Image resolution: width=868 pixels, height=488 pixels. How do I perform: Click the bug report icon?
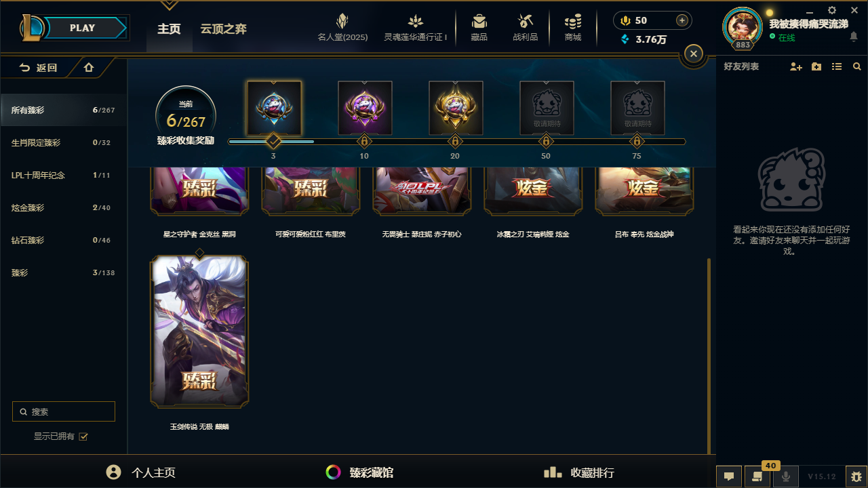856,476
